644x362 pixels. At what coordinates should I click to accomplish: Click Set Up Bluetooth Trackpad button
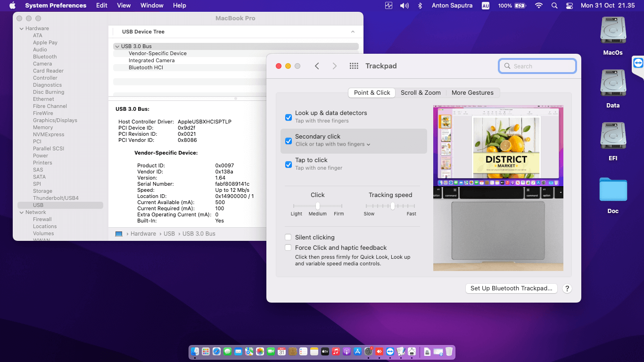coord(511,288)
